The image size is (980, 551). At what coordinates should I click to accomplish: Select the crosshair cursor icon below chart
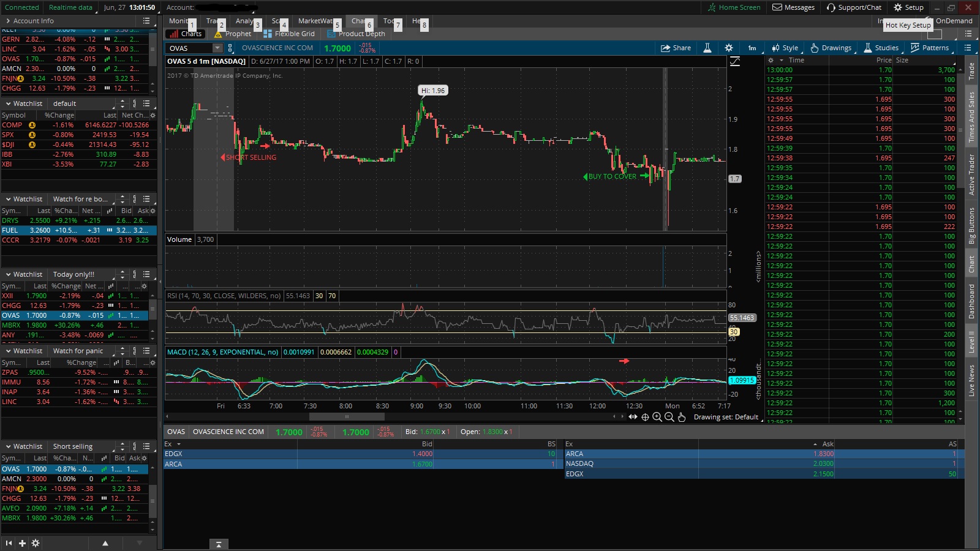(x=645, y=417)
